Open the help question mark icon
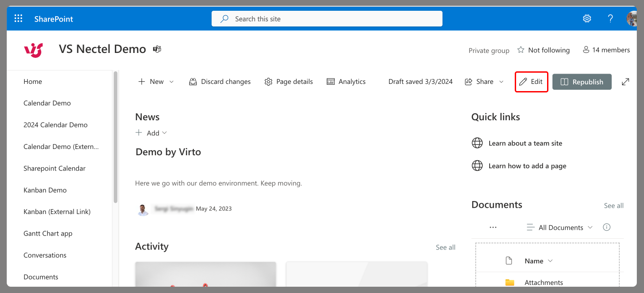The width and height of the screenshot is (644, 293). pyautogui.click(x=610, y=18)
